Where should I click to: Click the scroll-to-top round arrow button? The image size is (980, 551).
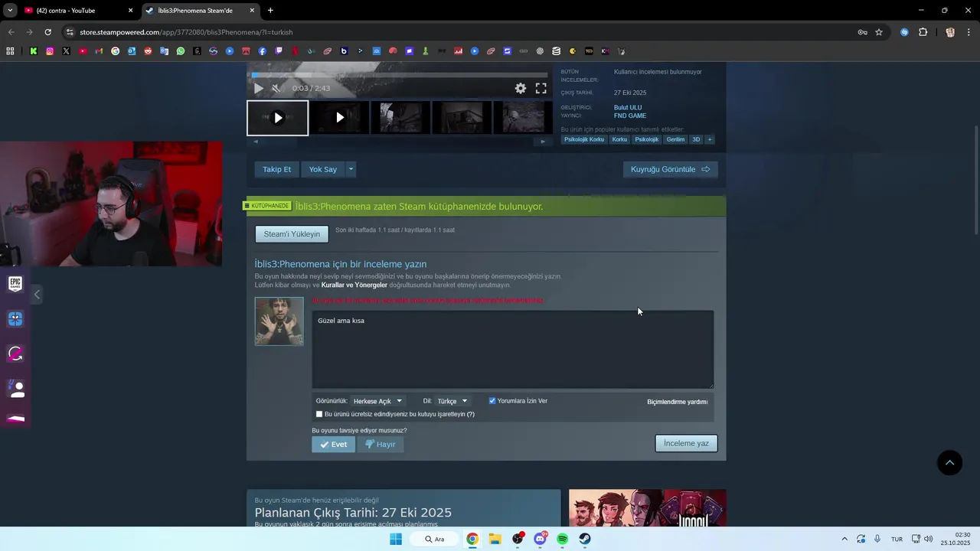pos(949,462)
